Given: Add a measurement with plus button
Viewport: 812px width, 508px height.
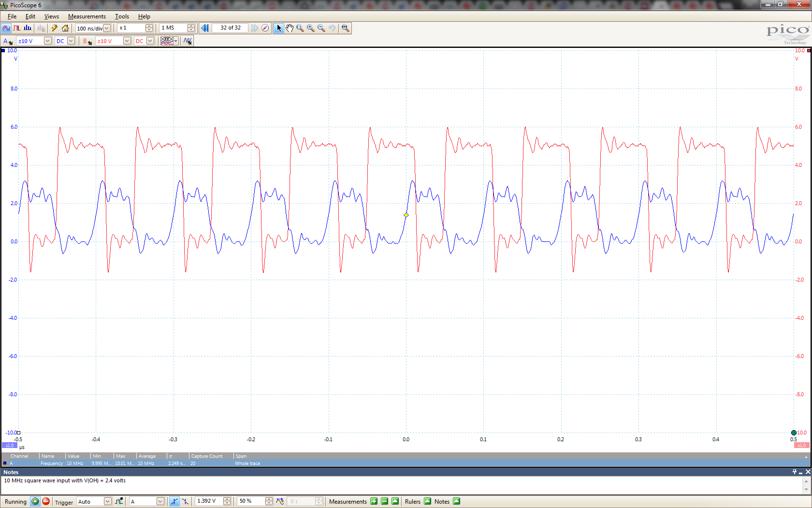Looking at the screenshot, I should click(374, 501).
